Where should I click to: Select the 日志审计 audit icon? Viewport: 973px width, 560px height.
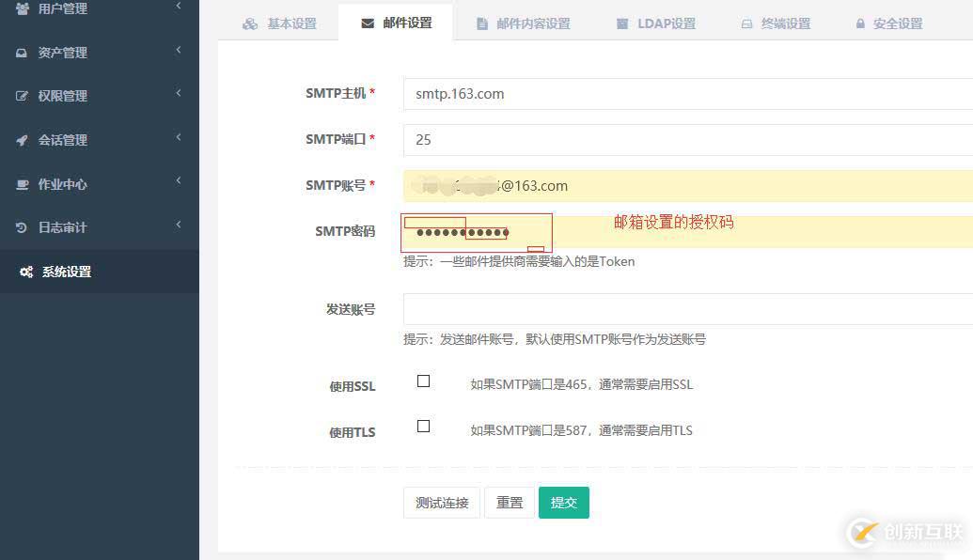click(24, 226)
